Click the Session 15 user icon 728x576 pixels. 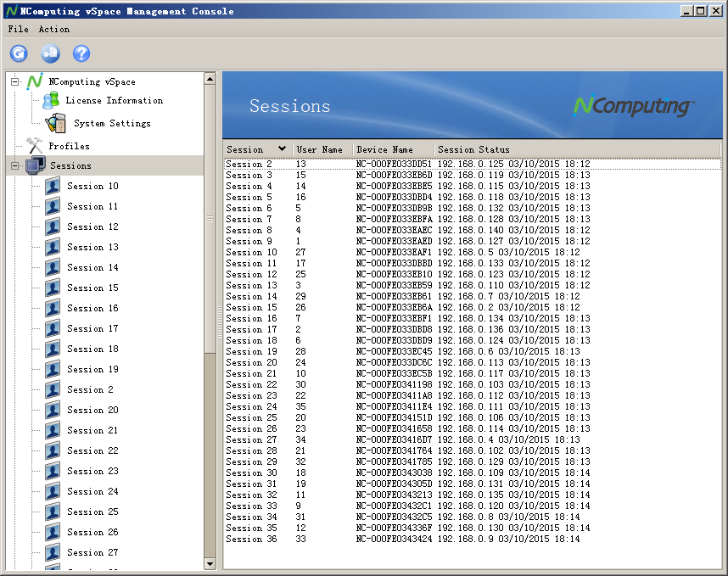[x=53, y=288]
